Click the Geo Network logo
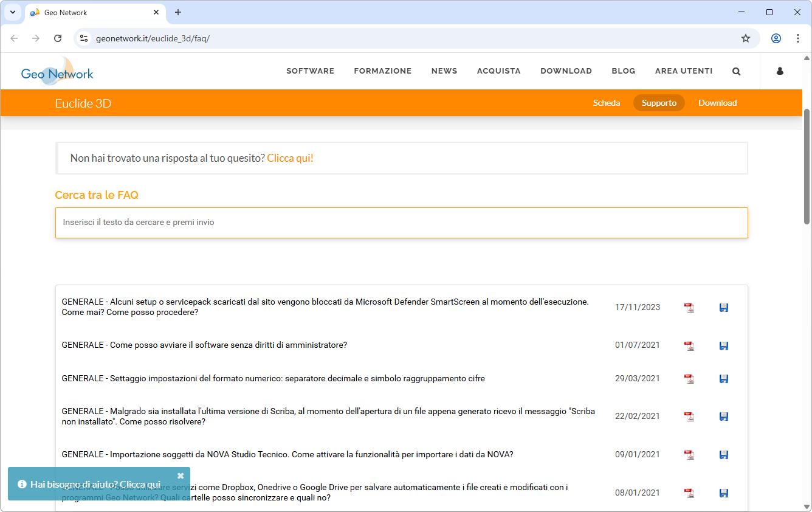The width and height of the screenshot is (812, 512). 57,72
